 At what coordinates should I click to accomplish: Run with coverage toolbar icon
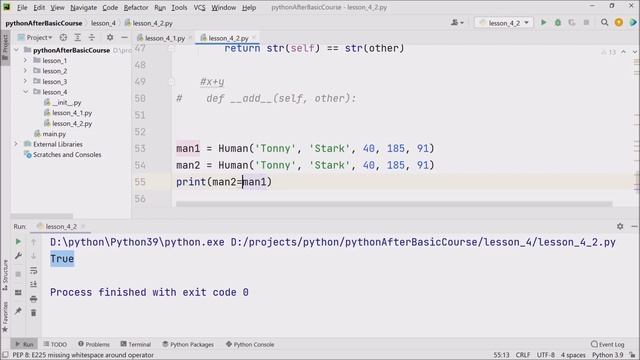pos(571,23)
